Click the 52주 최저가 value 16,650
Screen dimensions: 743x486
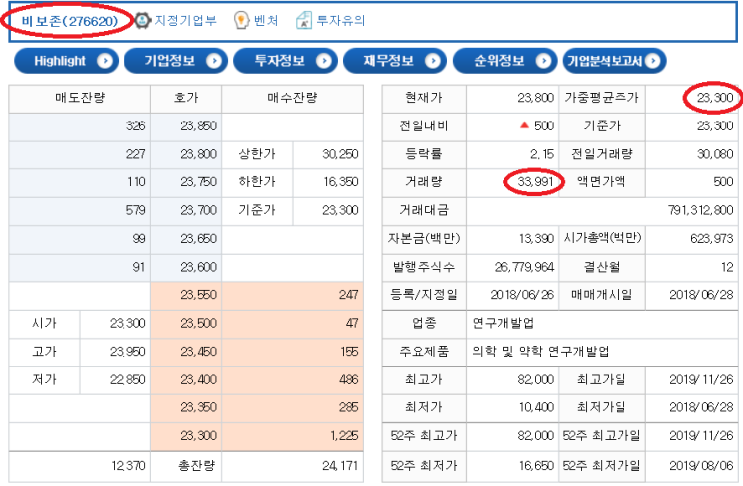point(536,466)
